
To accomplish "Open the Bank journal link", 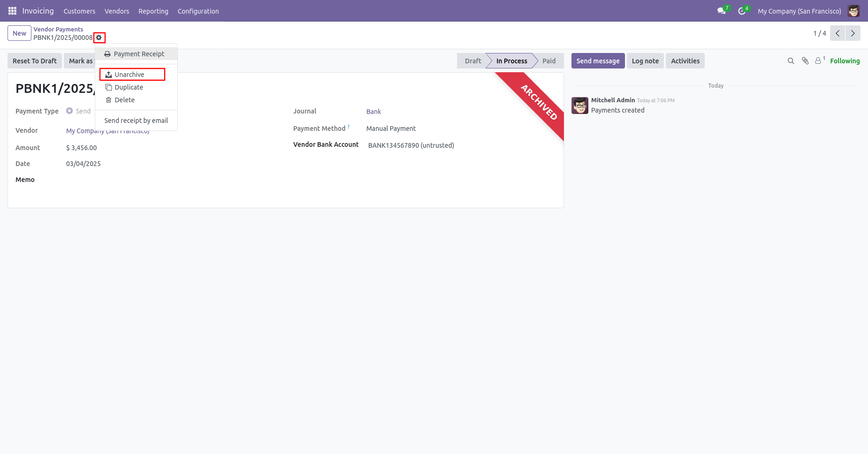I will (373, 112).
